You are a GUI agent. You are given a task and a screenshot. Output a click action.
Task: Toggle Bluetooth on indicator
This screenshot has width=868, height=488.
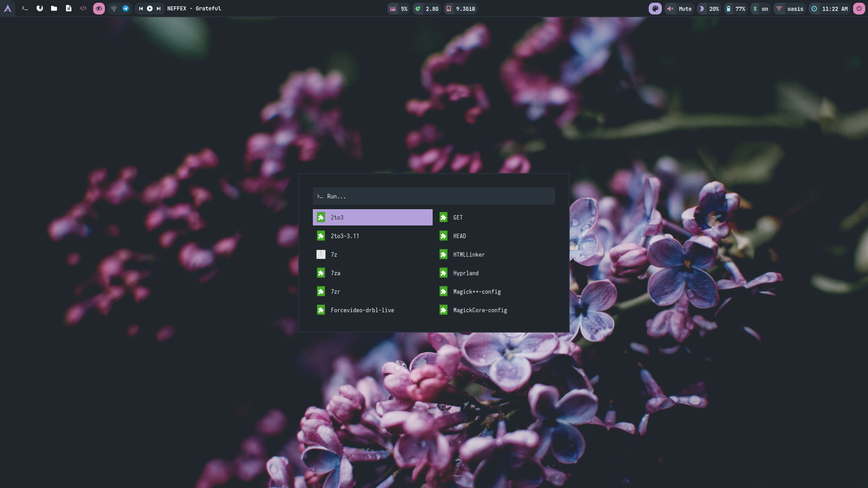coord(760,9)
